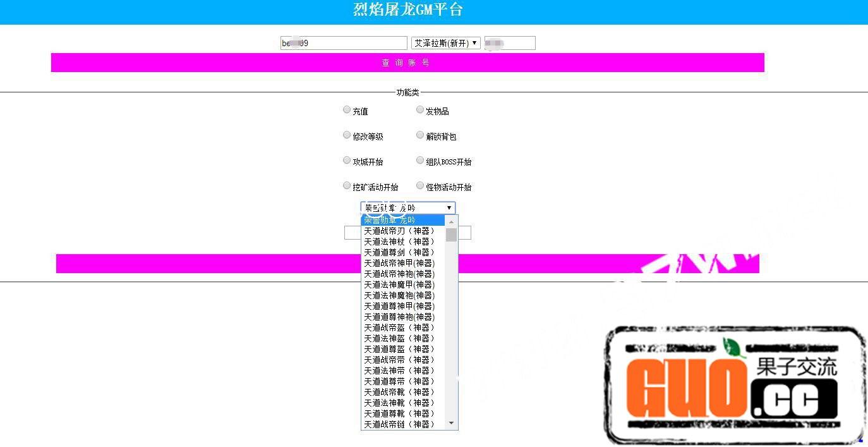Viewport: 868px width, 447px height.
Task: Choose 天道法神盔（神器） item option
Action: coord(399,338)
